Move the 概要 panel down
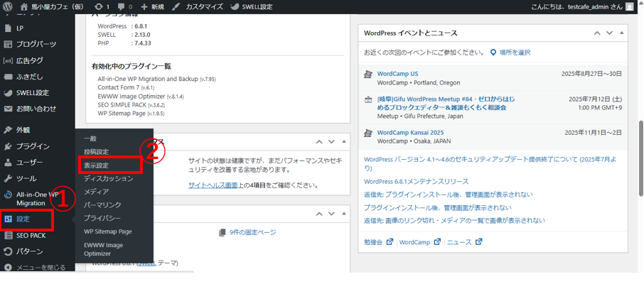644x284 pixels. pos(331,214)
